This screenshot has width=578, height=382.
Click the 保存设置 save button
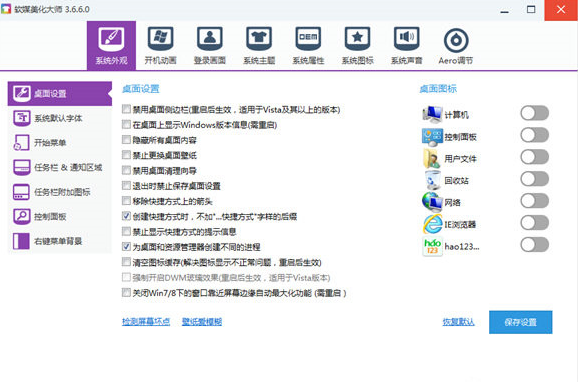tap(520, 322)
